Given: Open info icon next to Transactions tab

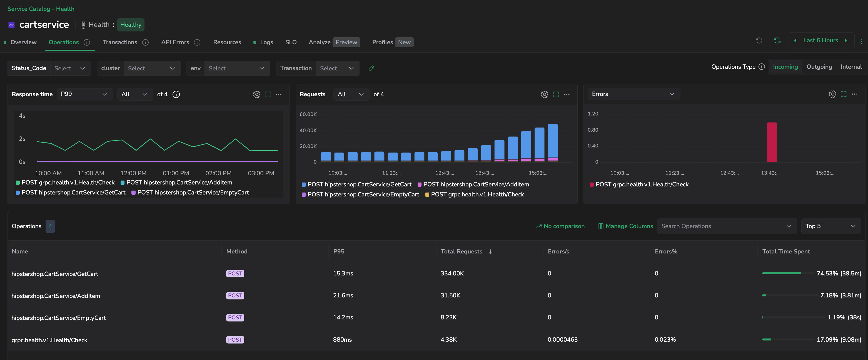Looking at the screenshot, I should pyautogui.click(x=146, y=42).
